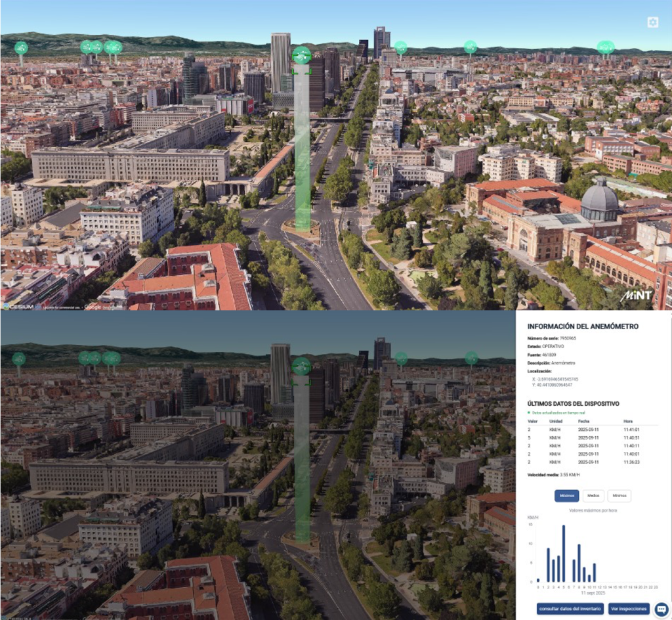
Task: Toggle the Mínimos data view
Action: point(619,496)
